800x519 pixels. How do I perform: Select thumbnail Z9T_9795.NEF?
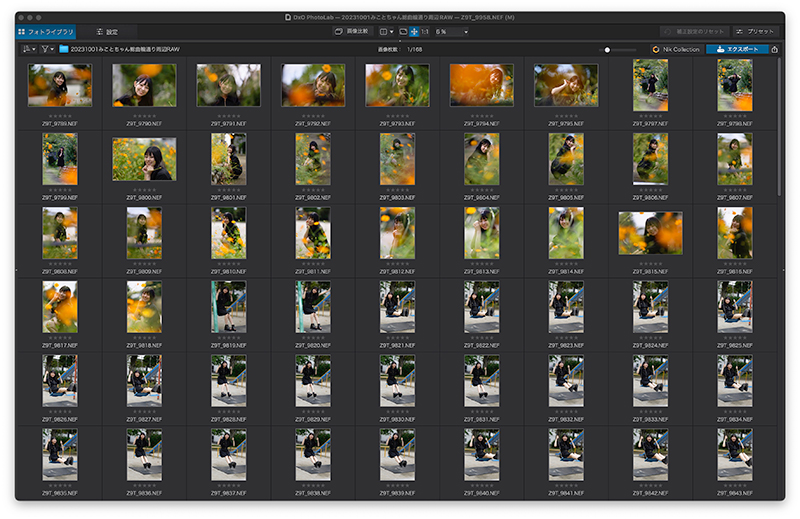(x=566, y=85)
